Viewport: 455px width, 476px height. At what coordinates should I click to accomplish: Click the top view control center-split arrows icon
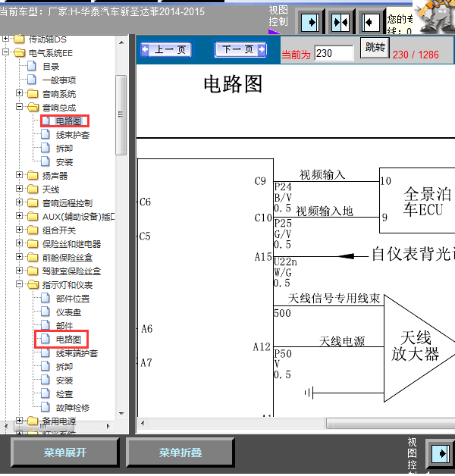point(340,22)
